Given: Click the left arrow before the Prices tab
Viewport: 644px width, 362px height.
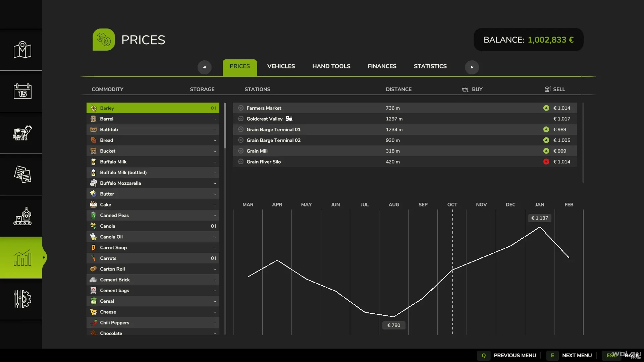Looking at the screenshot, I should (x=204, y=67).
